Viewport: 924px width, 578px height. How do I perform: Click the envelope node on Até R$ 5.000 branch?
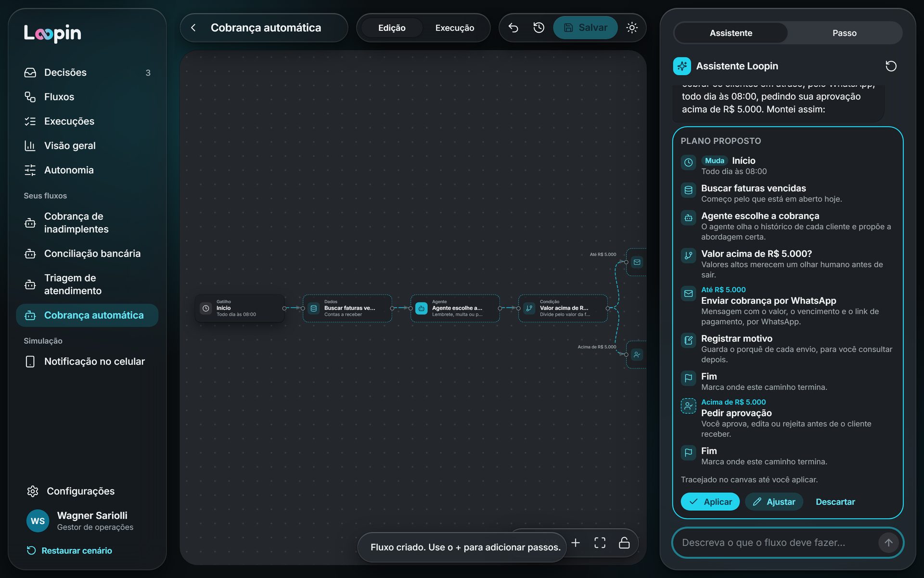[x=637, y=262]
